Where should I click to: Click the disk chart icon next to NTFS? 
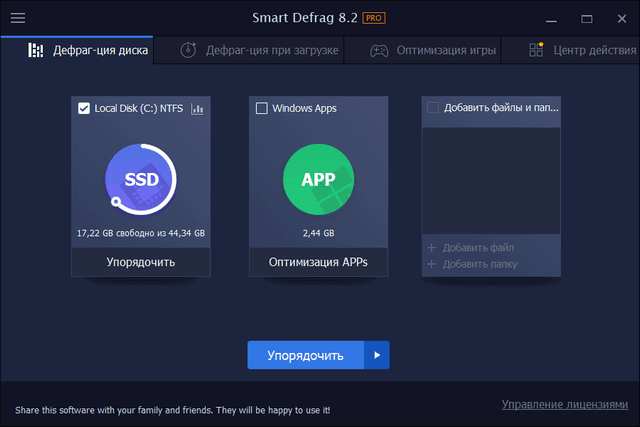click(197, 108)
